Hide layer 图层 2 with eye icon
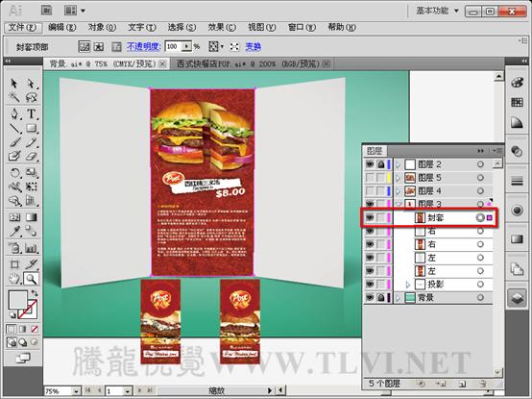The height and width of the screenshot is (399, 532). [x=370, y=164]
